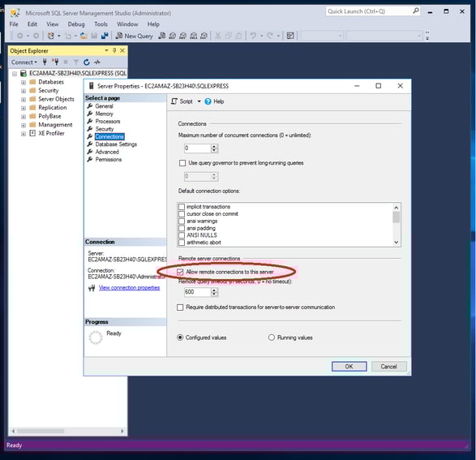Expand the Databases tree node
The width and height of the screenshot is (476, 460).
(x=24, y=82)
